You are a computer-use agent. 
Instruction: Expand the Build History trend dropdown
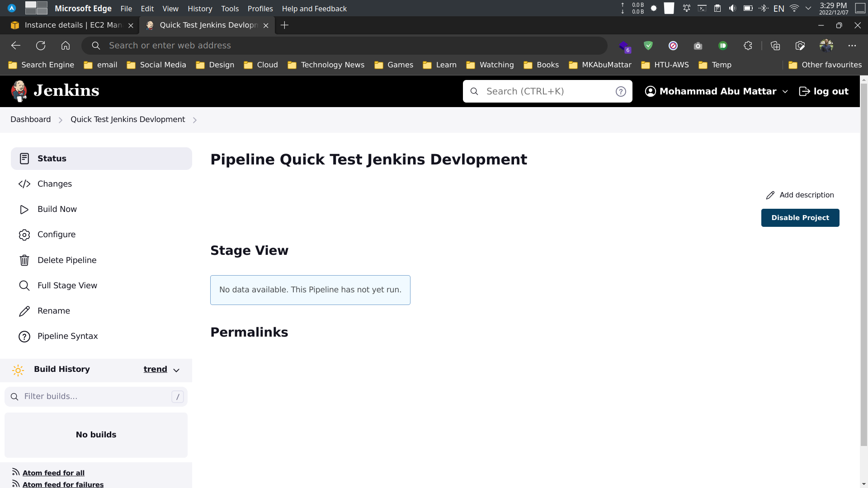click(x=176, y=370)
